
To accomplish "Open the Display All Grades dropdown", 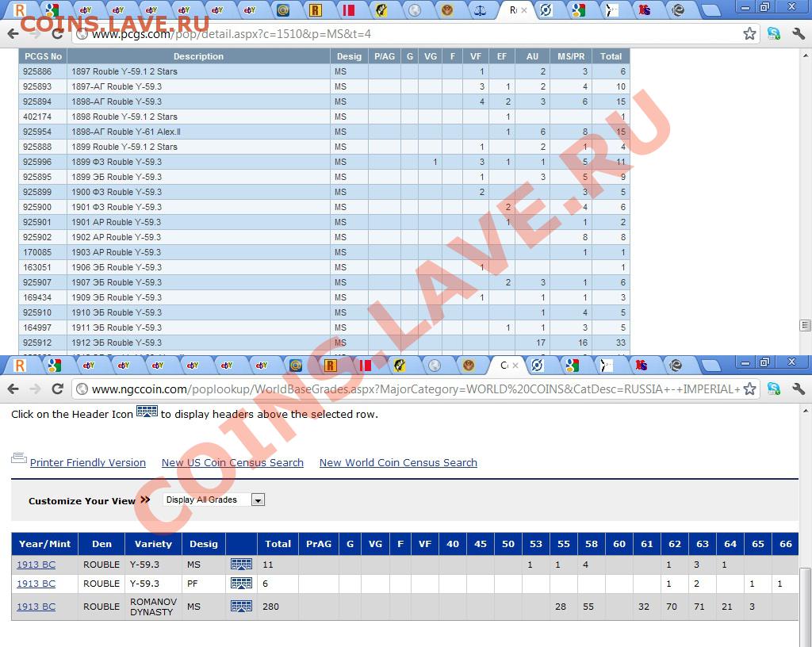I will (214, 500).
